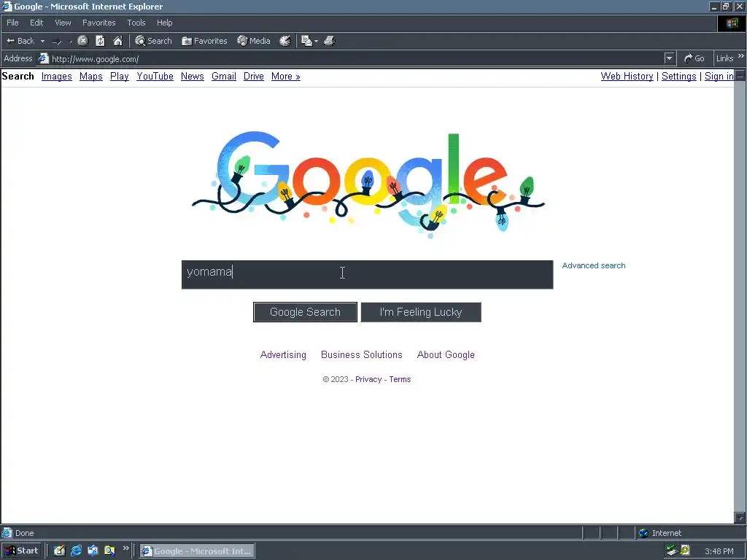Click the Done status page icon

(x=7, y=533)
